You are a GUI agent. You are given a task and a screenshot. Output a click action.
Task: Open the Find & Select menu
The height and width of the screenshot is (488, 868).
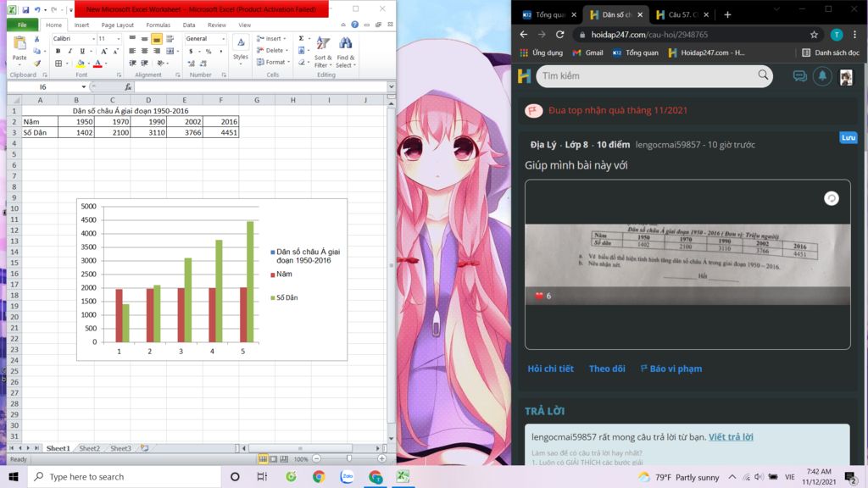(x=346, y=53)
